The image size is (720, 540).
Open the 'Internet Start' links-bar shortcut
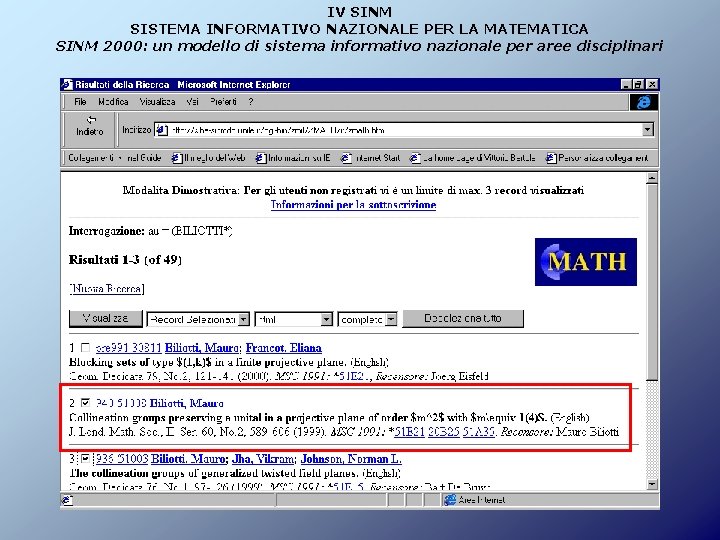click(x=371, y=158)
